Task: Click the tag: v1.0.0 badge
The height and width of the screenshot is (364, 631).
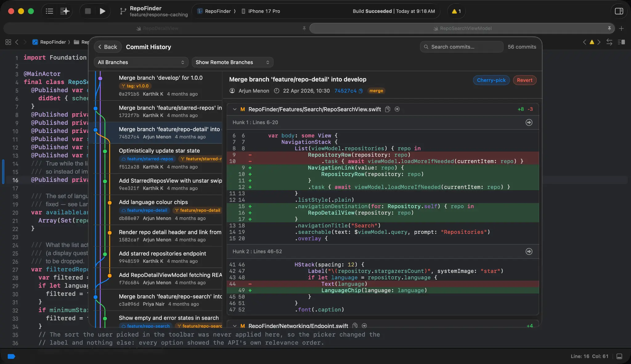Action: (x=135, y=86)
